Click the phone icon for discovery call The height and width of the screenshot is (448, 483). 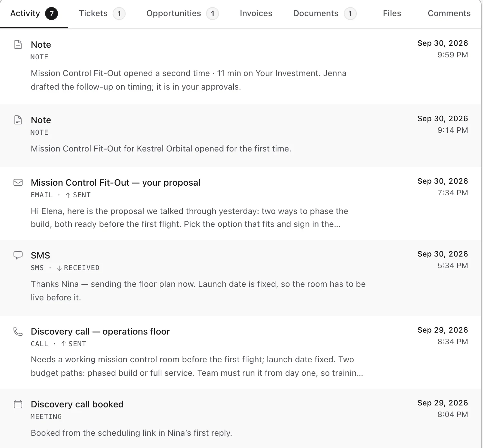(x=18, y=331)
